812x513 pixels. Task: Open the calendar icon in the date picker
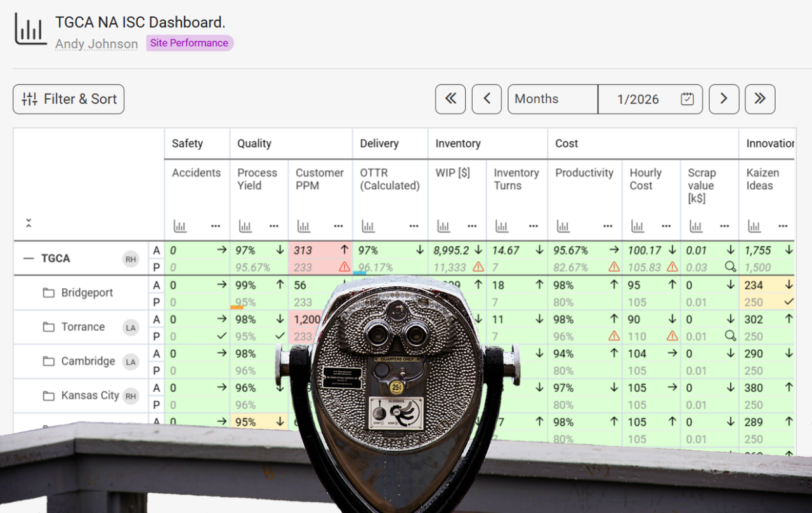tap(687, 99)
